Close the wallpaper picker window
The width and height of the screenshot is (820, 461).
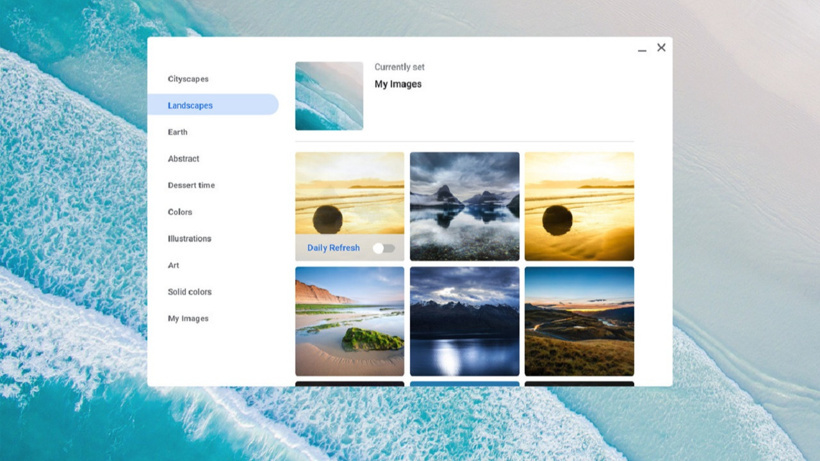click(x=661, y=48)
